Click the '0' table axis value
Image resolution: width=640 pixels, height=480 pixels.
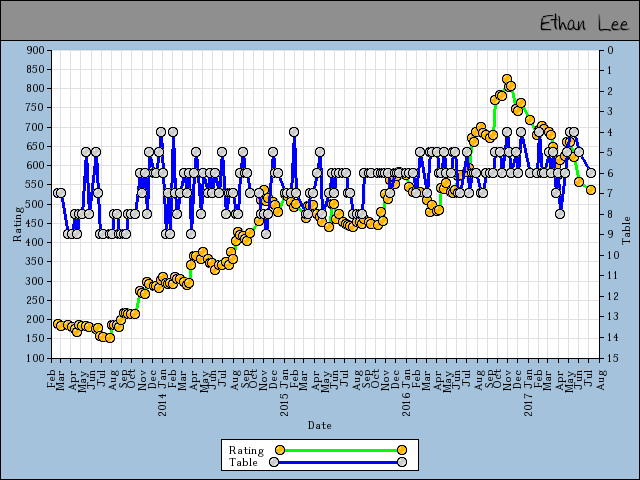(x=611, y=50)
